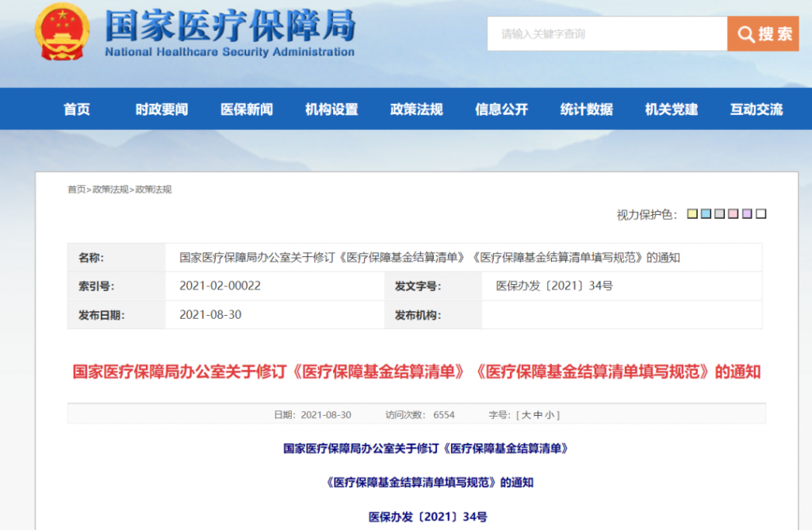The image size is (812, 530).
Task: Click the first 政策法规 breadcrumb link
Action: [110, 190]
